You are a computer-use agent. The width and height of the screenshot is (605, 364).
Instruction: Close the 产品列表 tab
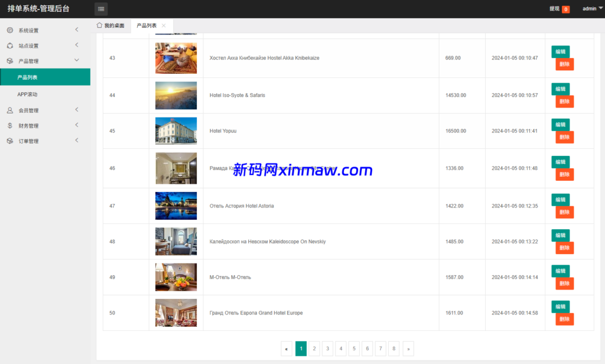pyautogui.click(x=164, y=25)
